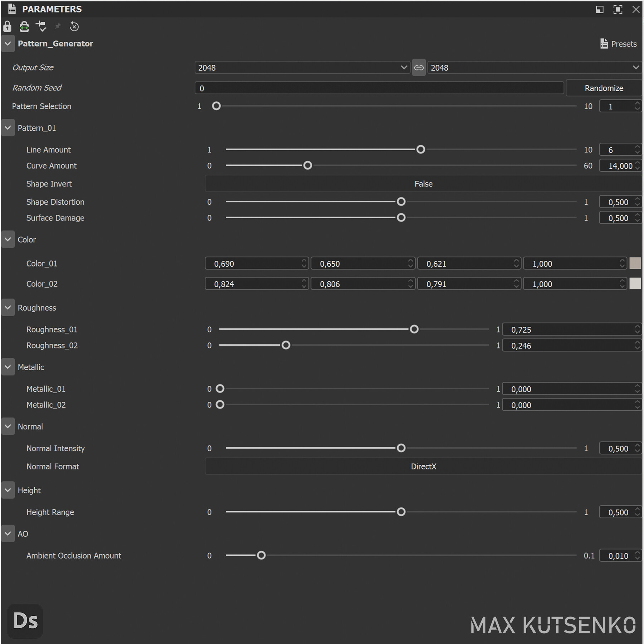Collapse the Pattern_01 section

click(x=8, y=128)
